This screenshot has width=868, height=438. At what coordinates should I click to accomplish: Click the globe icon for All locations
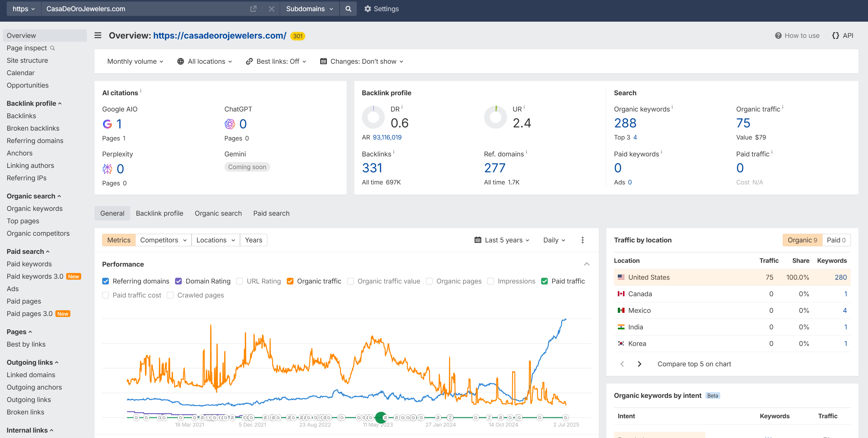pos(180,61)
